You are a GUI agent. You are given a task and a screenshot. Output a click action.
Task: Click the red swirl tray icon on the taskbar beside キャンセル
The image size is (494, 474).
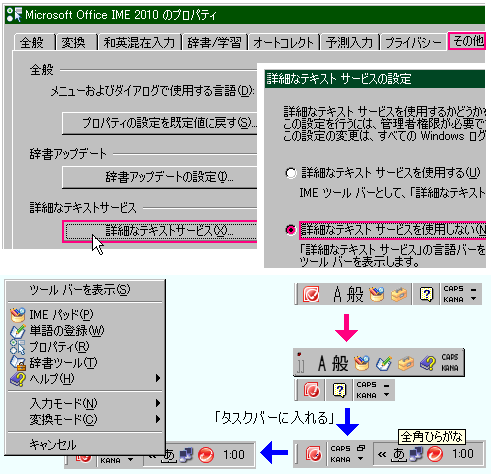click(x=206, y=455)
